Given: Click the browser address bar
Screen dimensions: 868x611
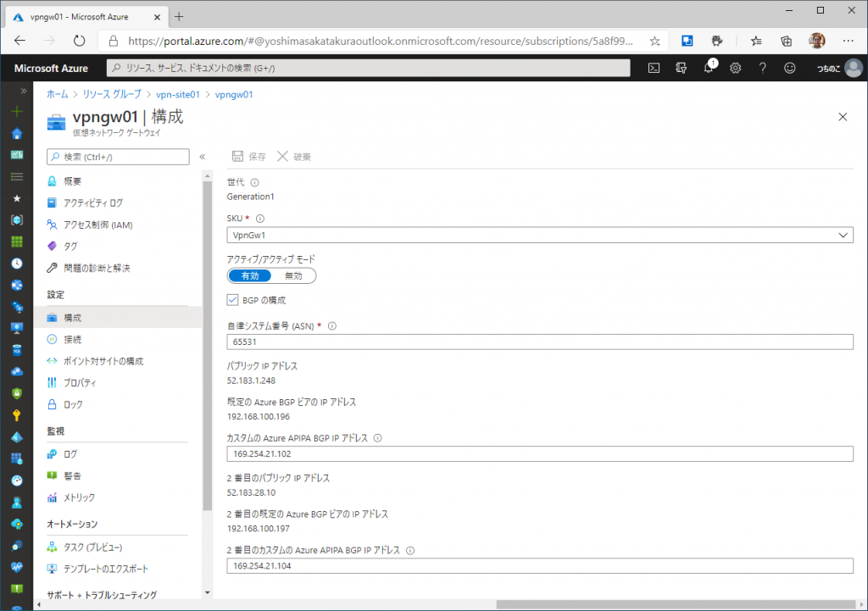Looking at the screenshot, I should [382, 41].
